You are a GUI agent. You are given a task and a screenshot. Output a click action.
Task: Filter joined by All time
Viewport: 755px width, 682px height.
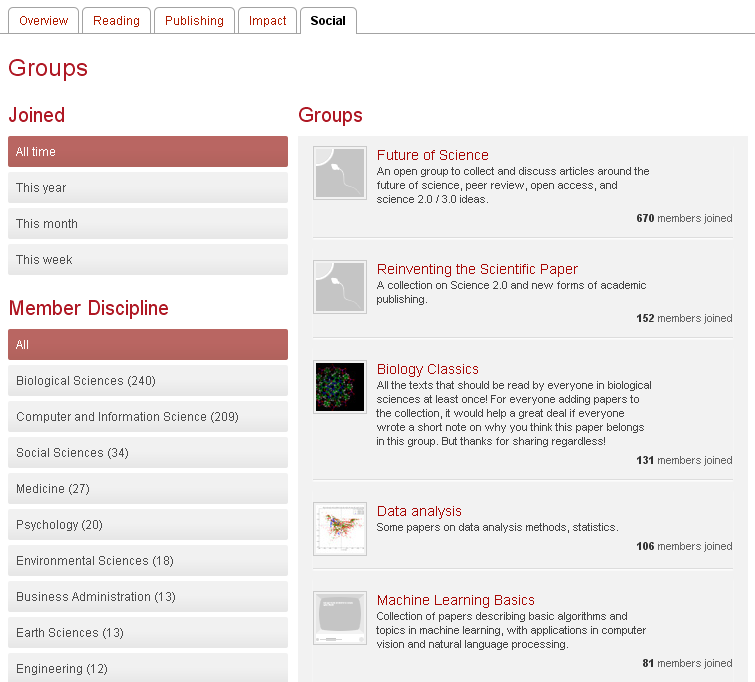[x=148, y=152]
